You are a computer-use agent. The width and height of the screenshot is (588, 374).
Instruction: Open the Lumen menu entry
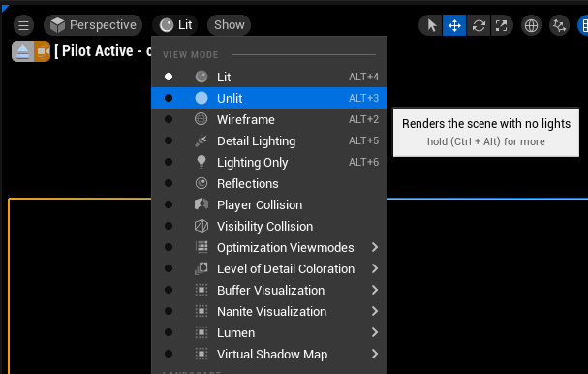[x=269, y=332]
